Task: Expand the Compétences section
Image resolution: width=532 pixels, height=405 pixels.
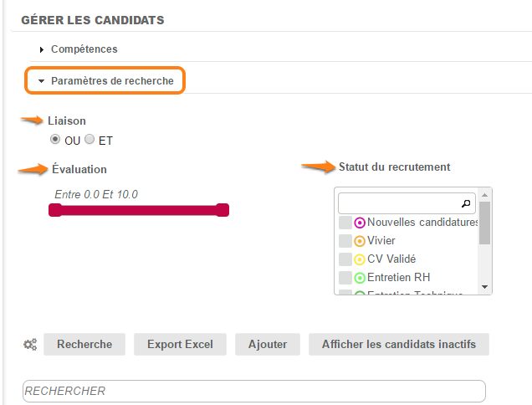Action: coord(84,49)
